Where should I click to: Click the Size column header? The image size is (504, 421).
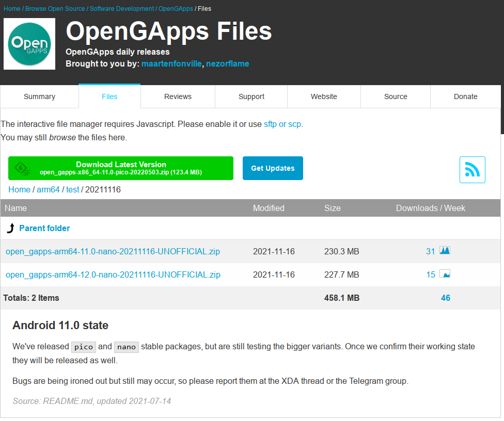[x=333, y=208]
